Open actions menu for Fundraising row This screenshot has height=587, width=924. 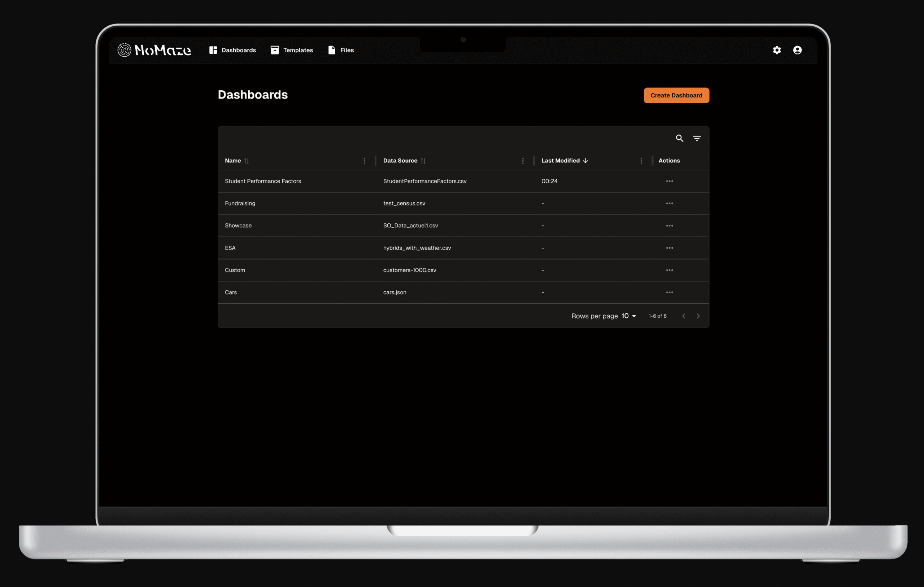point(669,204)
